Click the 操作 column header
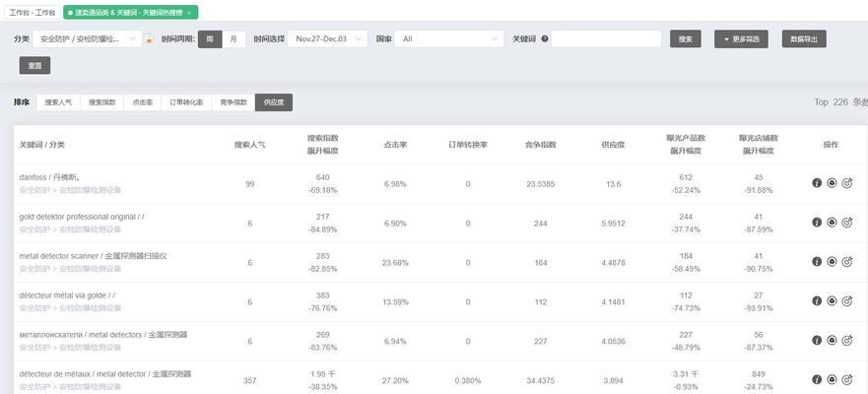This screenshot has height=394, width=868. [831, 145]
